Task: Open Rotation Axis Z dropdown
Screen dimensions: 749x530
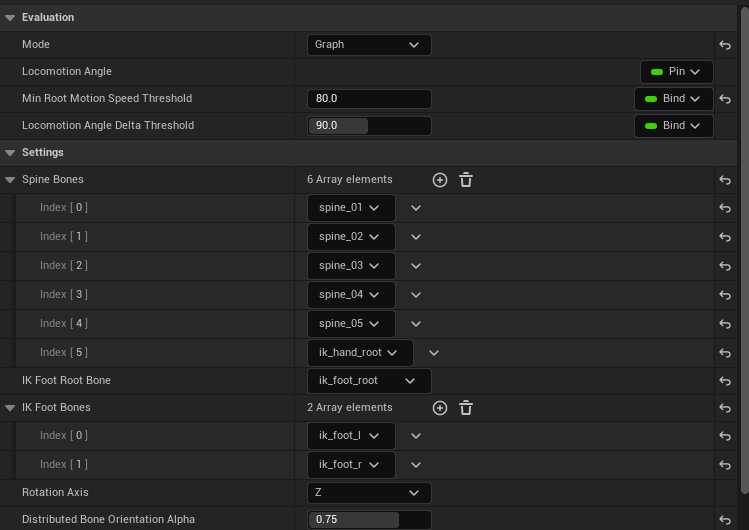Action: 368,493
